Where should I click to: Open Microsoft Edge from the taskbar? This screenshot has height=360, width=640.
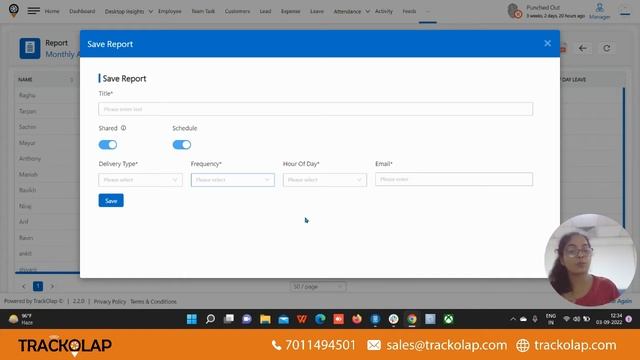tap(320, 319)
